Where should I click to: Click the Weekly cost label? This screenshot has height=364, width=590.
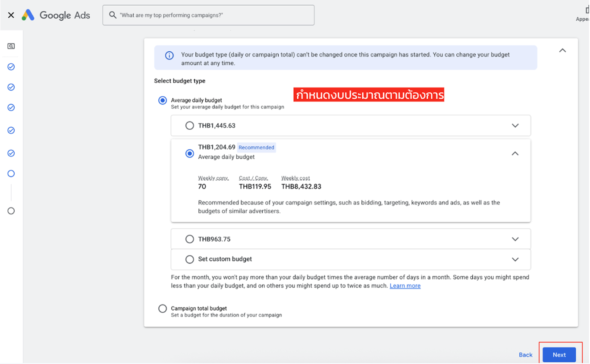pyautogui.click(x=295, y=178)
